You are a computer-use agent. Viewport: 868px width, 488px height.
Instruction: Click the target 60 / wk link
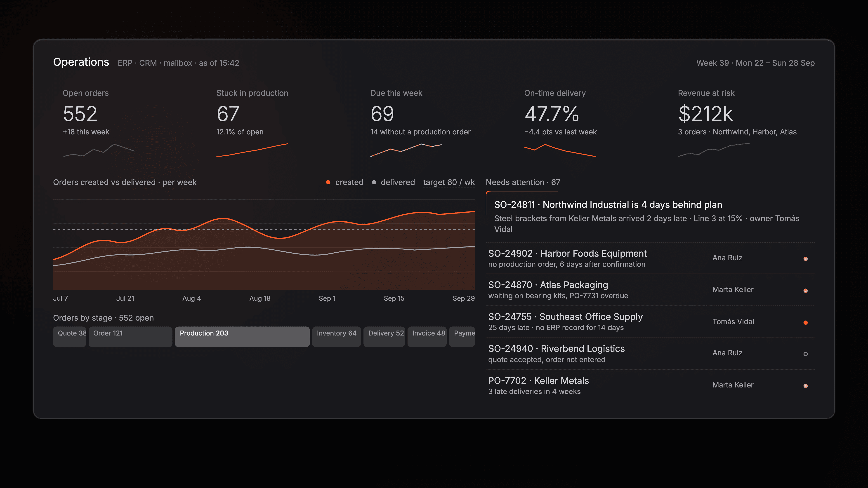(449, 182)
